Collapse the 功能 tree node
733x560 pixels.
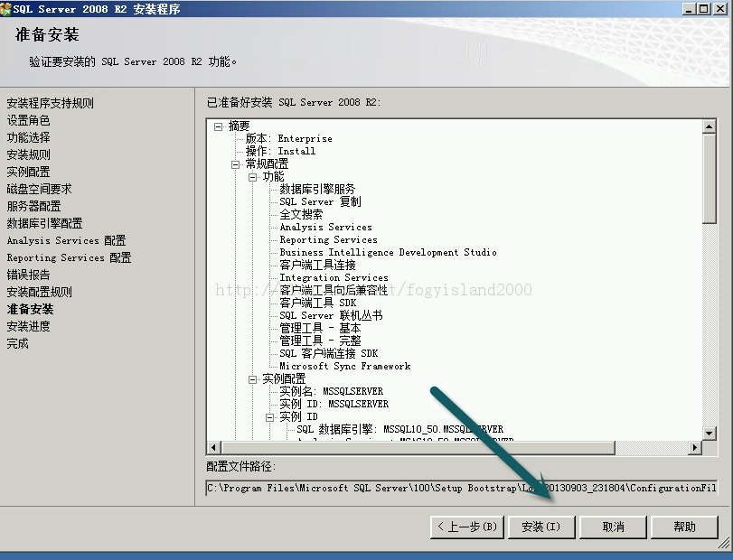pos(252,177)
